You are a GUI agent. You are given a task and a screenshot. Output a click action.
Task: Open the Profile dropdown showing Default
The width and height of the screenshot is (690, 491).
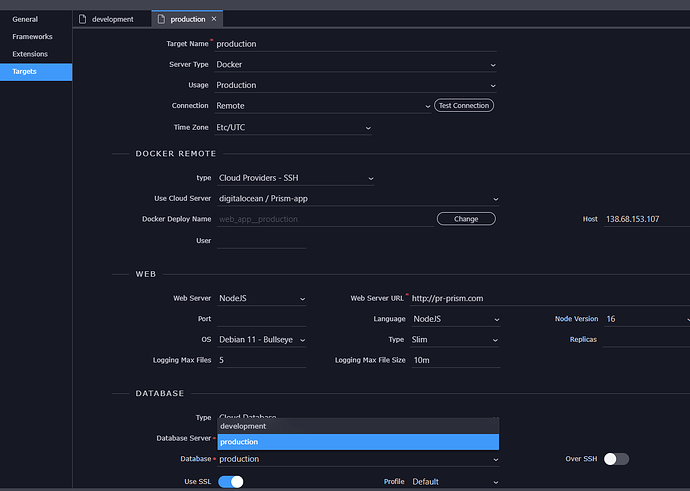tap(455, 482)
